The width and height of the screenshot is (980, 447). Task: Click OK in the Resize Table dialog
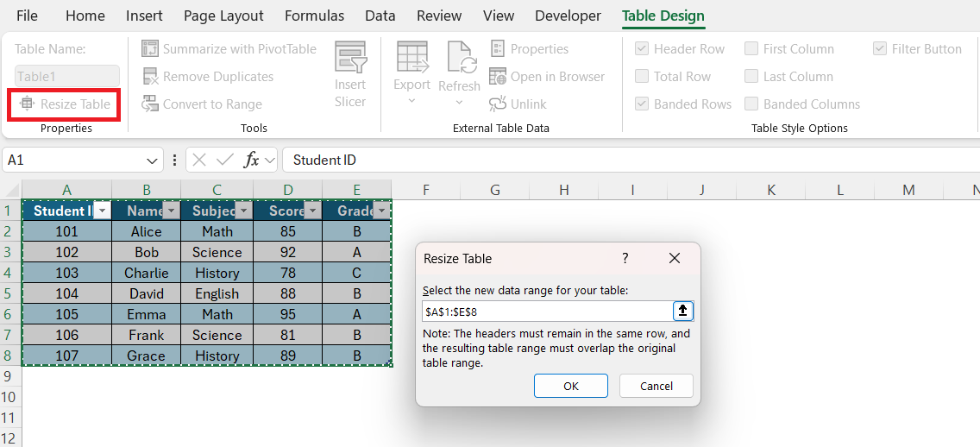[x=570, y=386]
